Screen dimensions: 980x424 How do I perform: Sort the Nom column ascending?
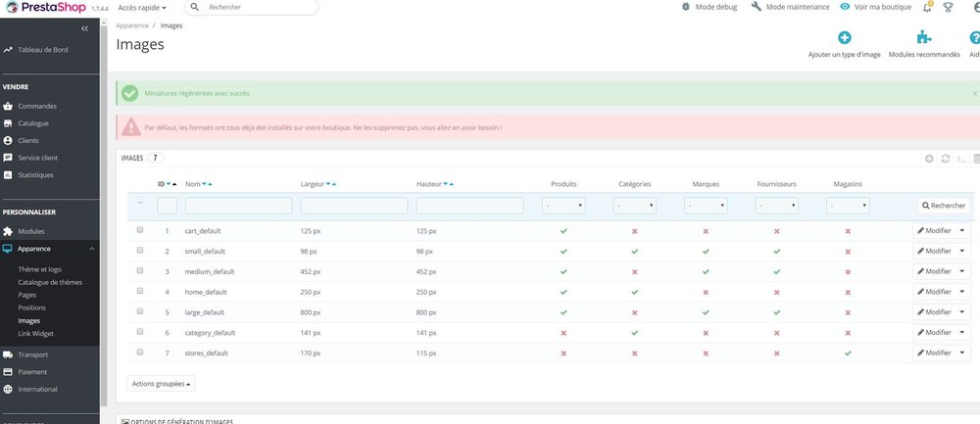point(210,184)
